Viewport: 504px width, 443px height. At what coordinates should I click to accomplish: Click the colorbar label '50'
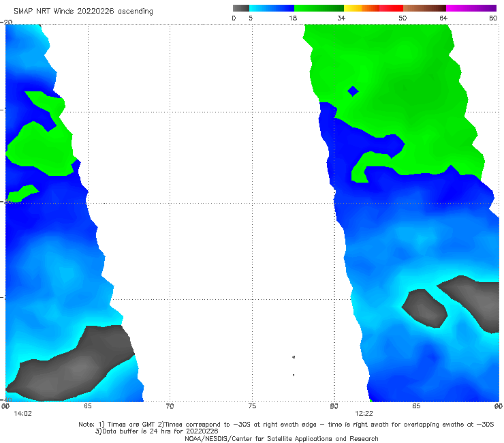pos(403,18)
